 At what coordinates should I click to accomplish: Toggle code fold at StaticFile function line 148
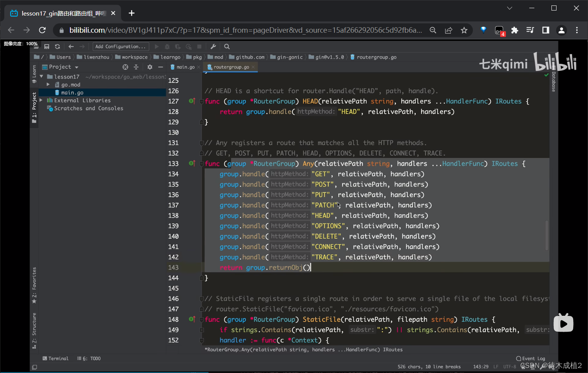[201, 320]
